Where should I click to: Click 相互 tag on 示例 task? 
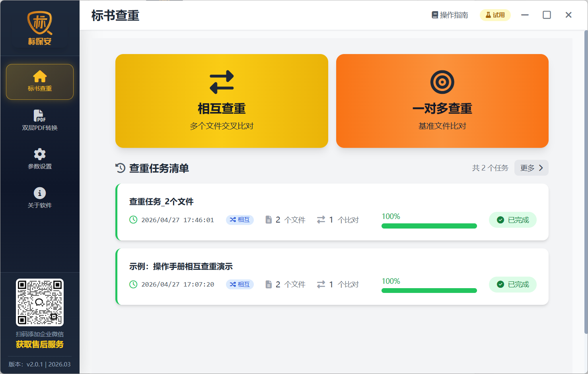click(x=240, y=285)
